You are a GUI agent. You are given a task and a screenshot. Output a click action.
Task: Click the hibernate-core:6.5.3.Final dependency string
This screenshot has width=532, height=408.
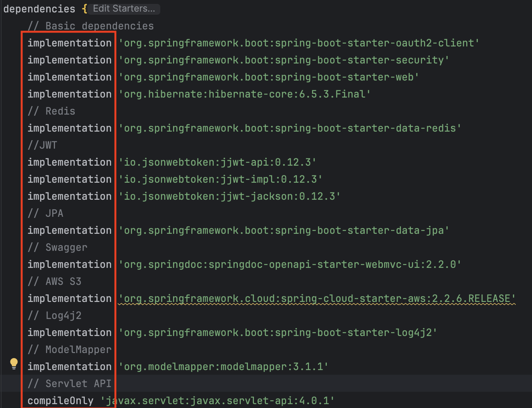point(244,94)
